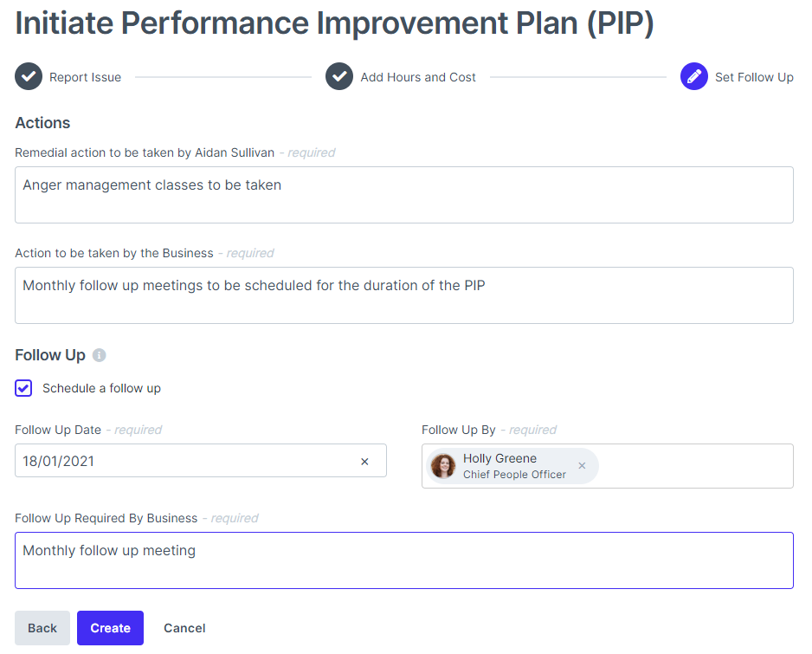
Task: Click the Add Hours and Cost checkmark icon
Action: tap(339, 77)
